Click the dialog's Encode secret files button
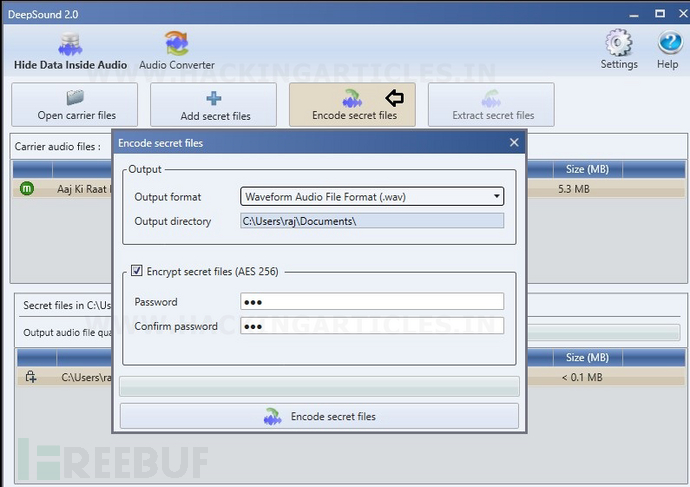 click(x=319, y=416)
